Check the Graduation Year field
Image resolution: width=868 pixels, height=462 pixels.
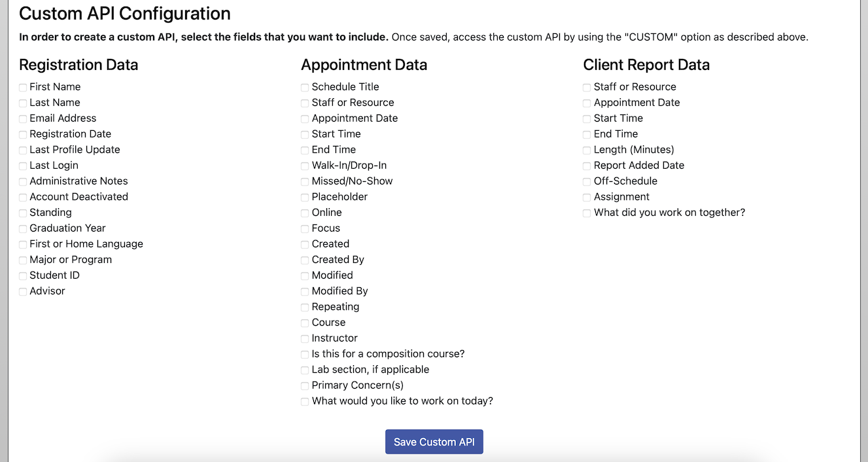coord(23,228)
